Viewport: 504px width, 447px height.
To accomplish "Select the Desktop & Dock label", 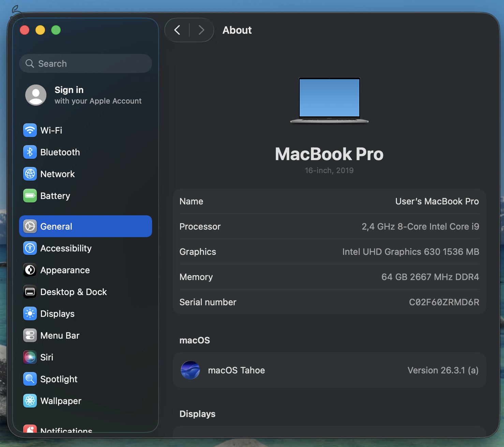I will point(74,292).
